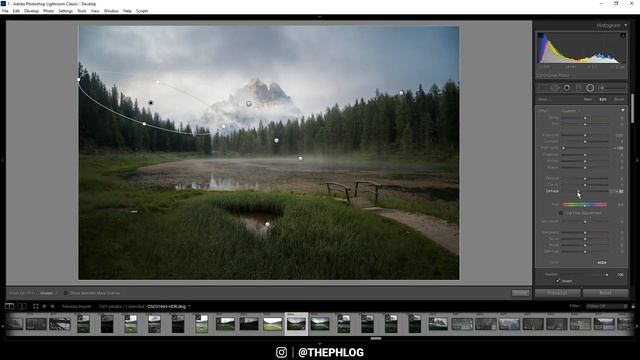This screenshot has height=360, width=640.
Task: Select the Adjustment Brush tool
Action: [x=611, y=88]
